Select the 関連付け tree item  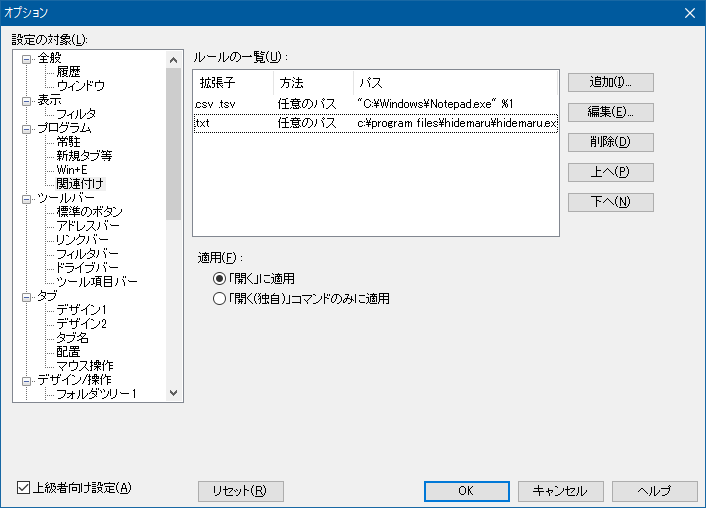pyautogui.click(x=80, y=184)
